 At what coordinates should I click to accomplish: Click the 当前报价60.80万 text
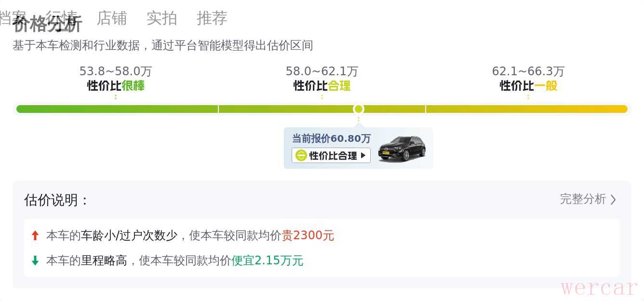pos(331,138)
